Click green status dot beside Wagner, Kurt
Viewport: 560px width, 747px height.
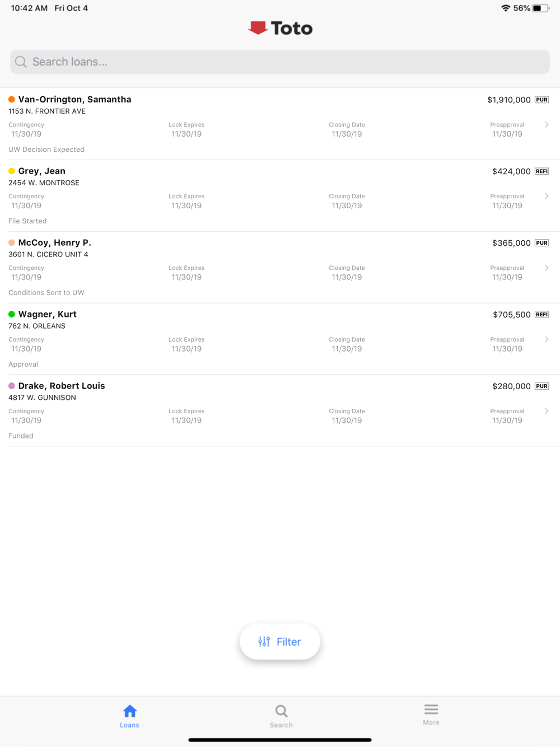pos(12,315)
